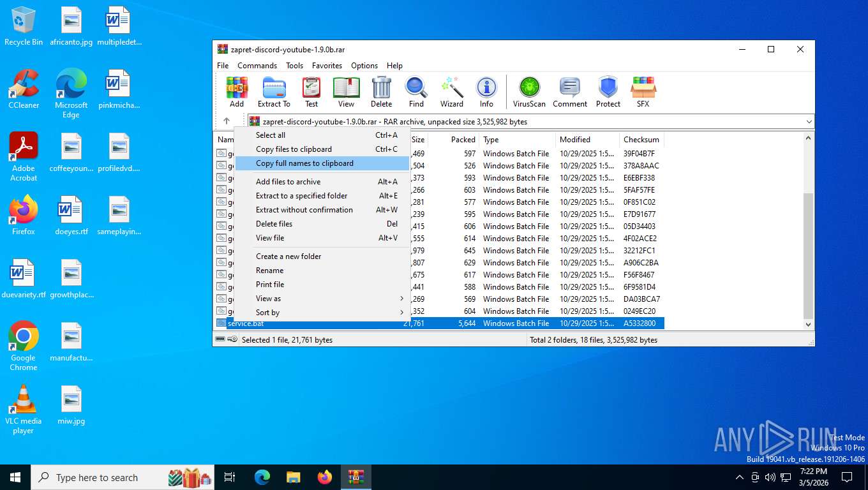
Task: Open the Favorites menu
Action: (327, 65)
